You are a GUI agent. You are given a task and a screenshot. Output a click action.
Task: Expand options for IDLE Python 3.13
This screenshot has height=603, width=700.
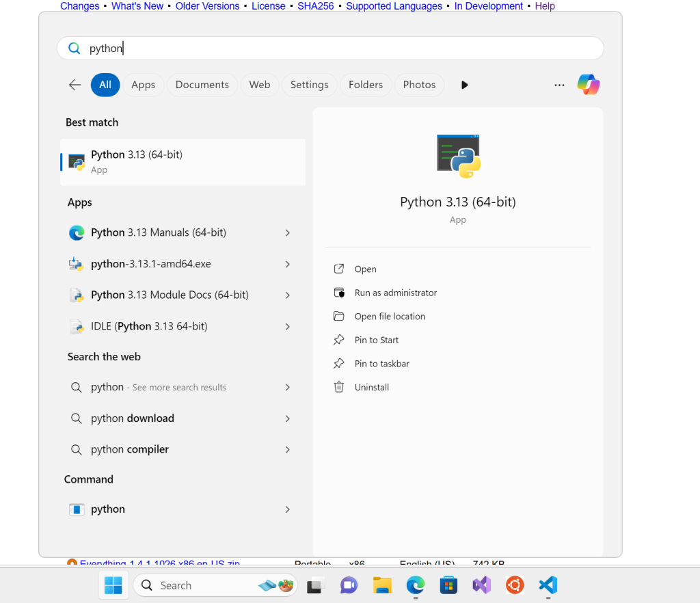point(288,327)
